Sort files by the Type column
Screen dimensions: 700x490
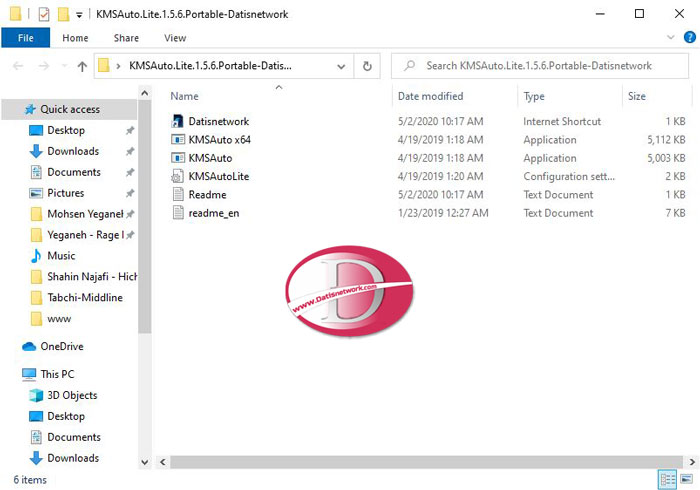(534, 96)
